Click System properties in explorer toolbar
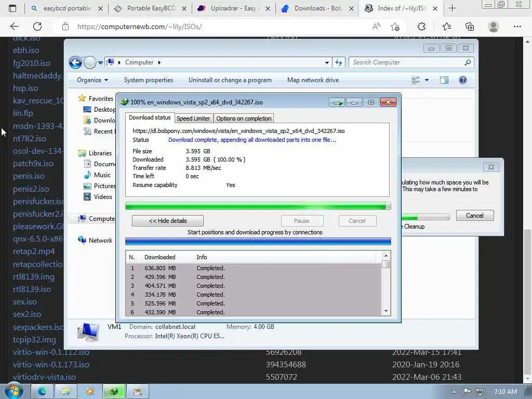 [x=149, y=80]
